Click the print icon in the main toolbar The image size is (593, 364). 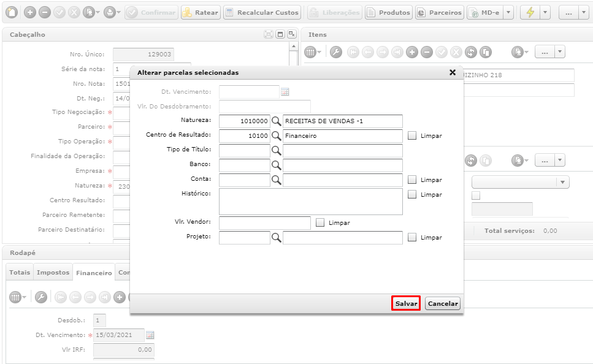tap(110, 12)
